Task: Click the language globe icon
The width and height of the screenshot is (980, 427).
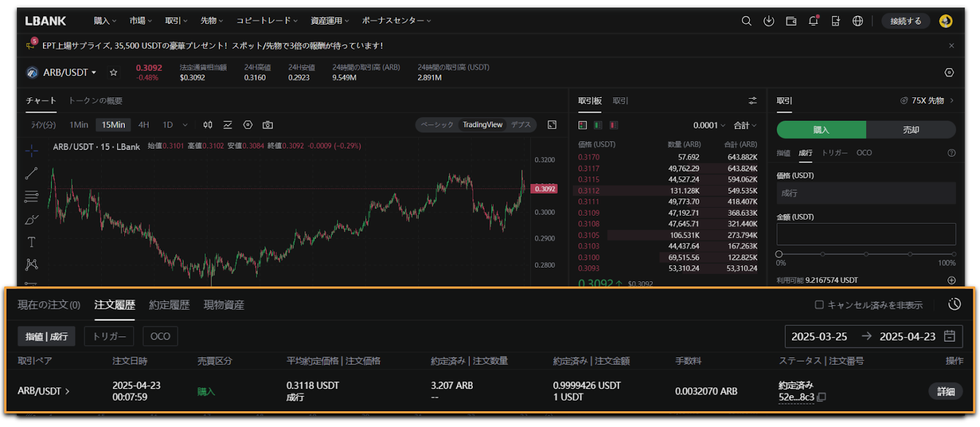Action: (858, 21)
